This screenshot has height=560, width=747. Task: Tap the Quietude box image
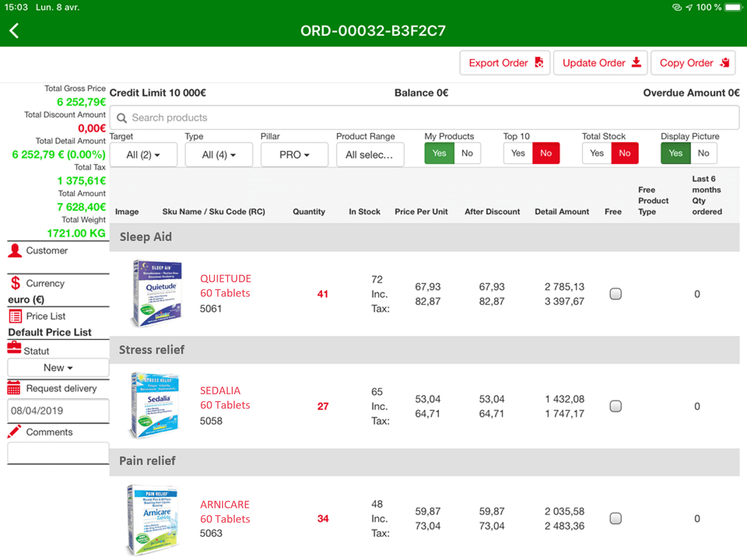click(x=157, y=293)
